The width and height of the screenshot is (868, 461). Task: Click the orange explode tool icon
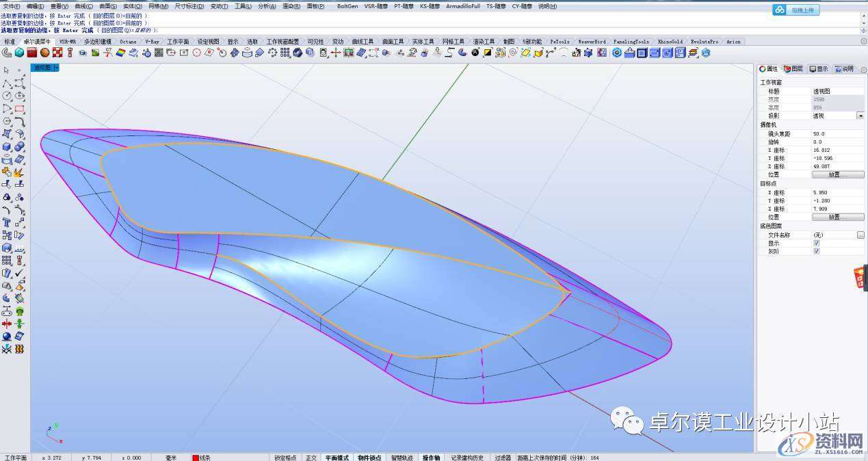19,172
